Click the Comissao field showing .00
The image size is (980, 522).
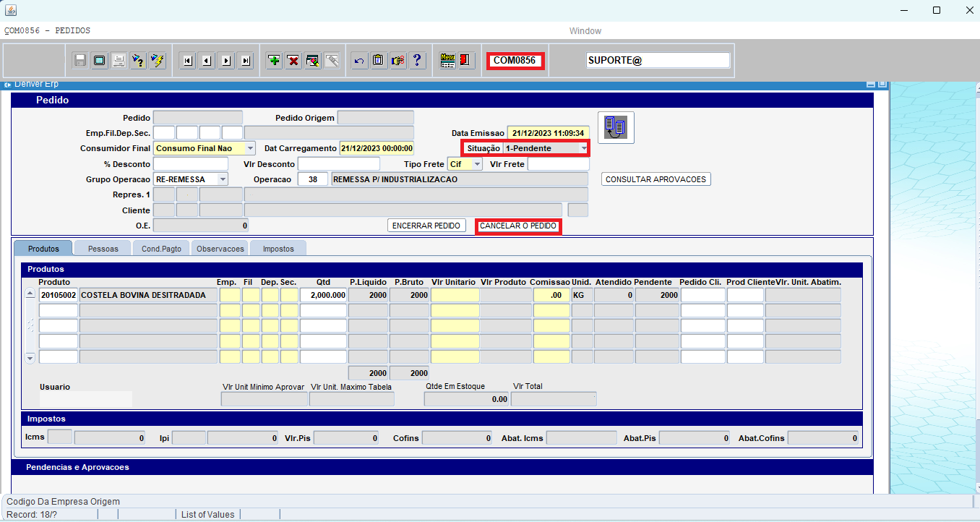tap(551, 295)
